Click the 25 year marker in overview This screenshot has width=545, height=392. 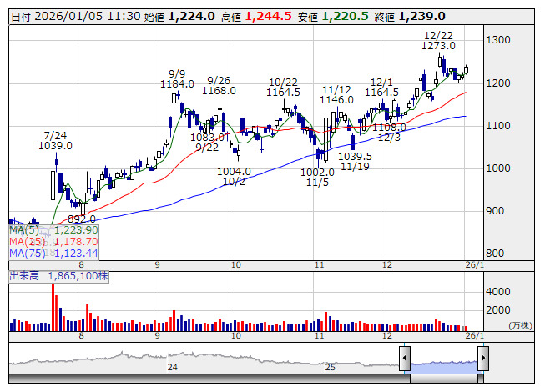pos(331,367)
